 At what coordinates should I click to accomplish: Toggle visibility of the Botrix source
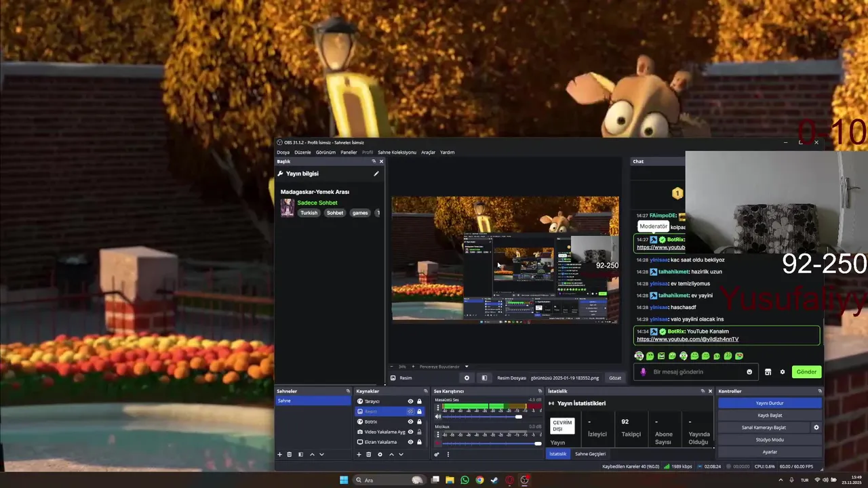tap(410, 422)
